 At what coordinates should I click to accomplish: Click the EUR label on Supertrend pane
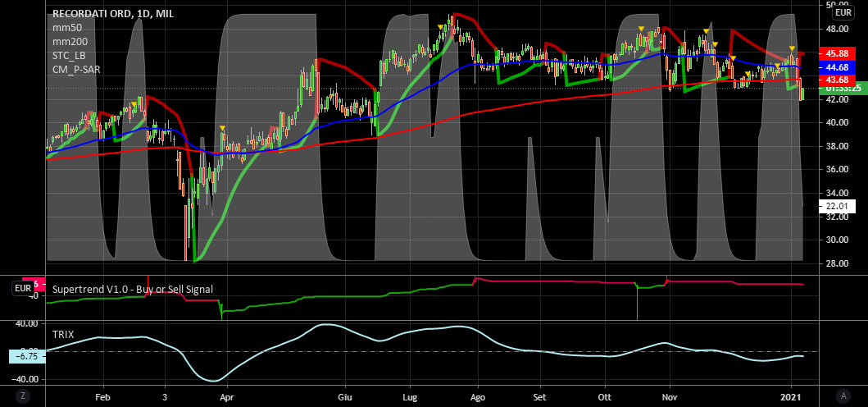click(x=22, y=289)
